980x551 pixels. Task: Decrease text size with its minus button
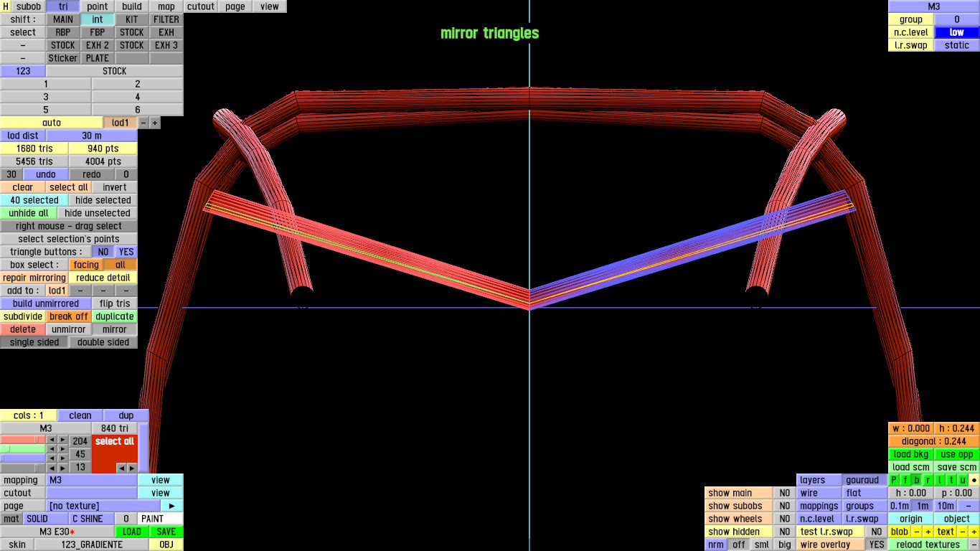(x=963, y=532)
